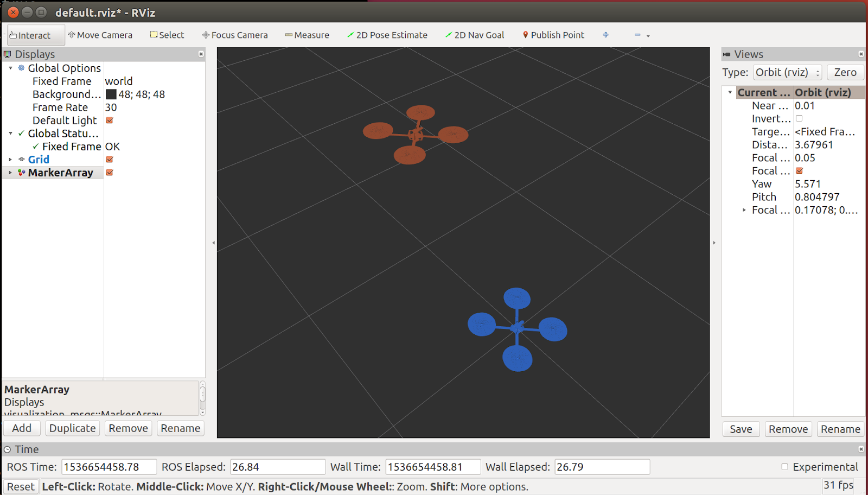This screenshot has height=495, width=868.
Task: Click the Background color swatch
Action: [111, 94]
